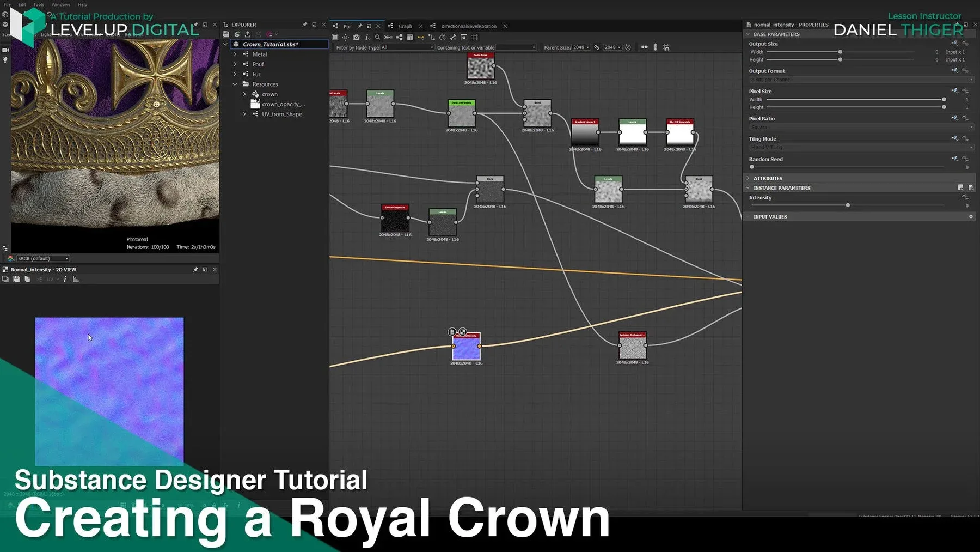This screenshot has width=980, height=552.
Task: Open the Windows menu in the menu bar
Action: [x=60, y=4]
